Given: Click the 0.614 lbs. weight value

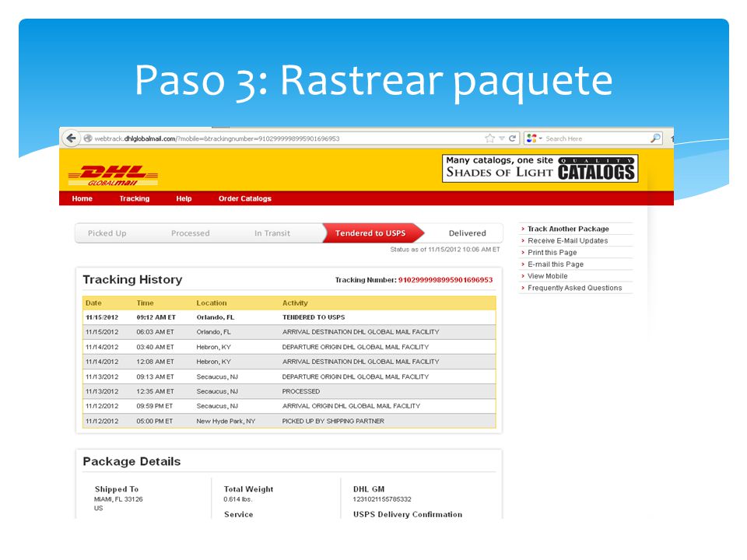Looking at the screenshot, I should pos(238,499).
